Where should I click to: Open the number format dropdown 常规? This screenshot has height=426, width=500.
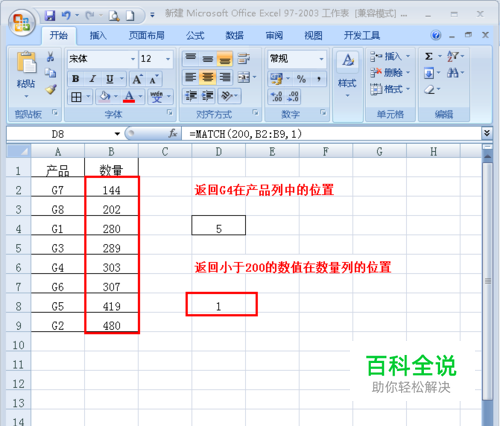321,59
